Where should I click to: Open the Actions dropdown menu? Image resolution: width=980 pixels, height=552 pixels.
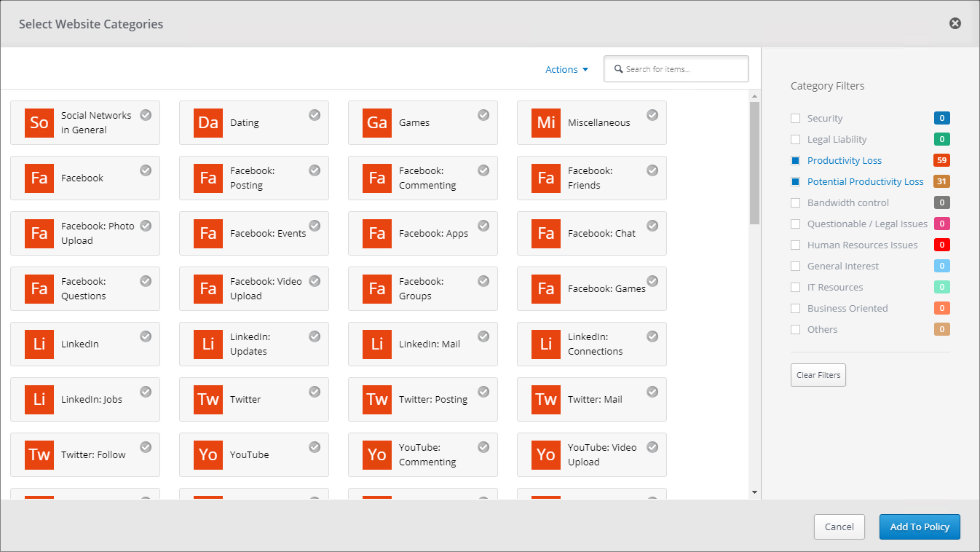click(566, 69)
